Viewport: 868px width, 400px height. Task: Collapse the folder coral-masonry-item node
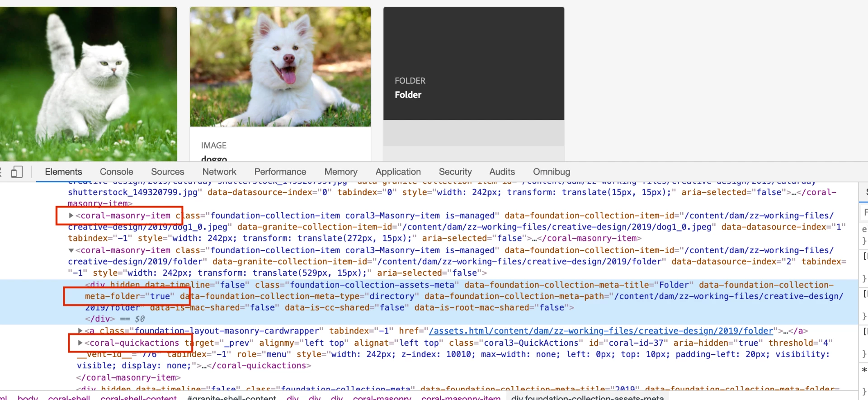[71, 250]
